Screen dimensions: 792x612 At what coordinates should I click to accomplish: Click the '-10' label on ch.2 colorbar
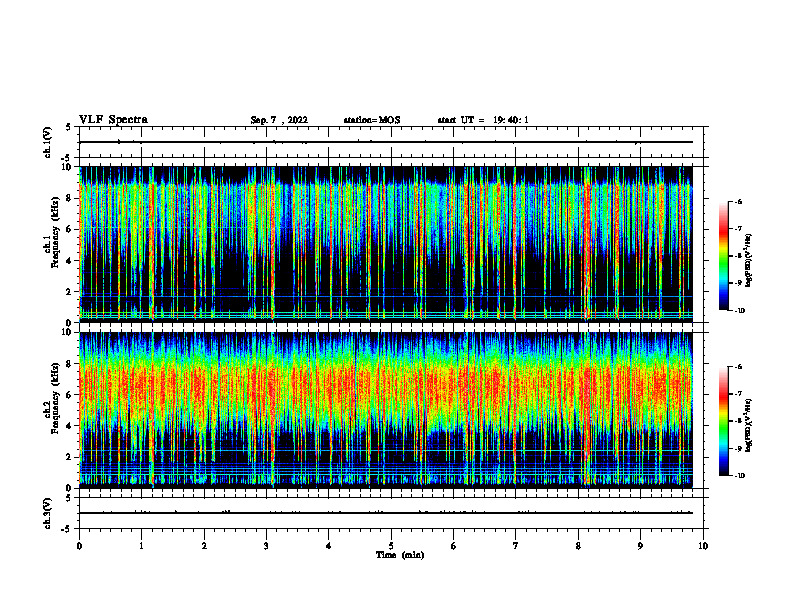pyautogui.click(x=740, y=476)
